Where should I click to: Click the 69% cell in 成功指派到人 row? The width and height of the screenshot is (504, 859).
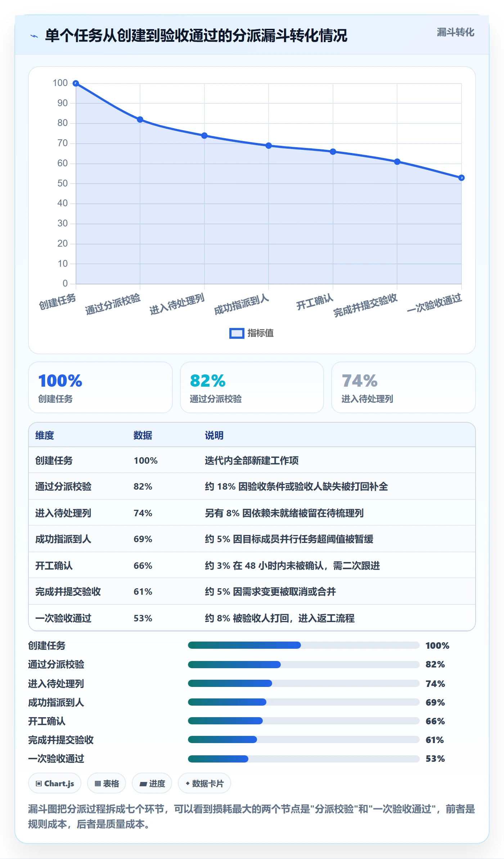pos(143,539)
